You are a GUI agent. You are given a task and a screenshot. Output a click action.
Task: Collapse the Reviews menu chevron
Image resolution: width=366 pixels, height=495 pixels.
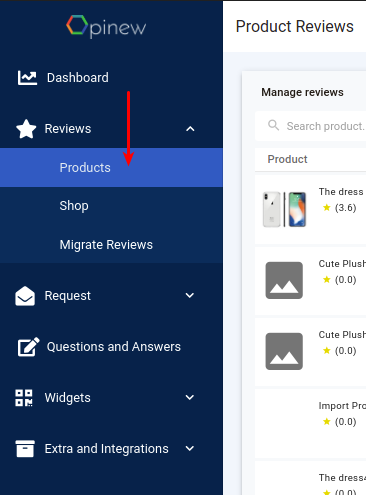tap(190, 129)
